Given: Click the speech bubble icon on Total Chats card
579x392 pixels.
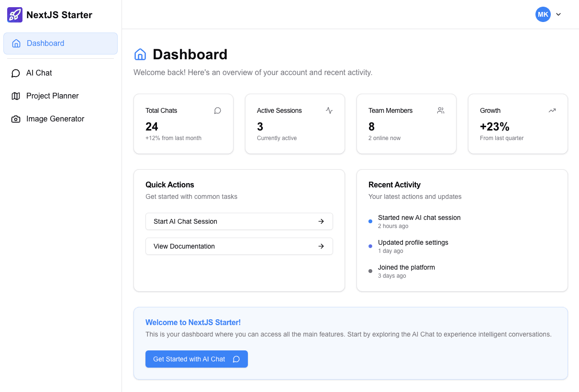Looking at the screenshot, I should (x=217, y=110).
